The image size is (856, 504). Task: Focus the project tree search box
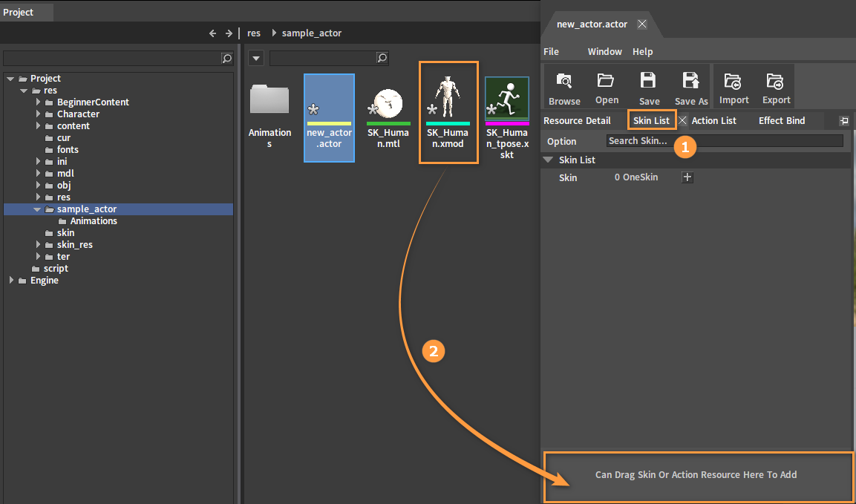(x=119, y=58)
